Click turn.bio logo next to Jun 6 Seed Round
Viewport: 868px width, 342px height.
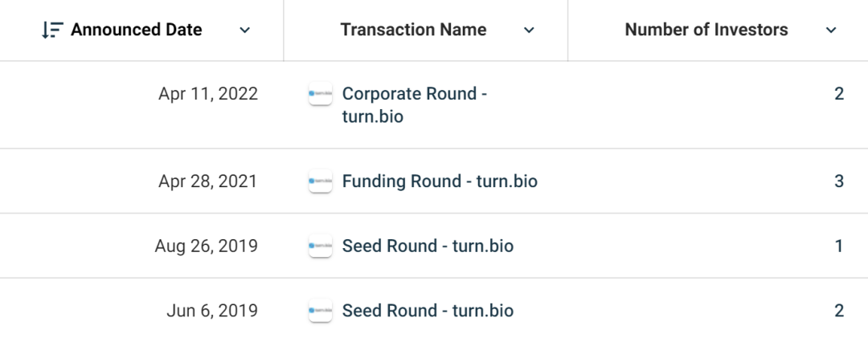(321, 311)
